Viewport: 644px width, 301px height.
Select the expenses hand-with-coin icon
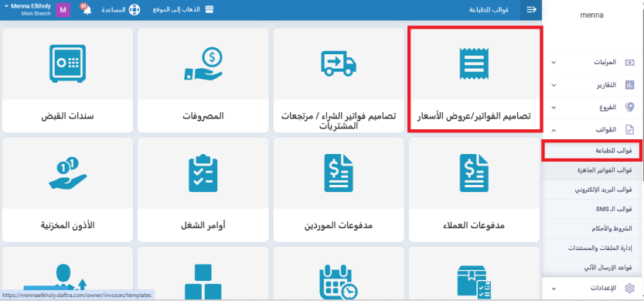(x=203, y=63)
